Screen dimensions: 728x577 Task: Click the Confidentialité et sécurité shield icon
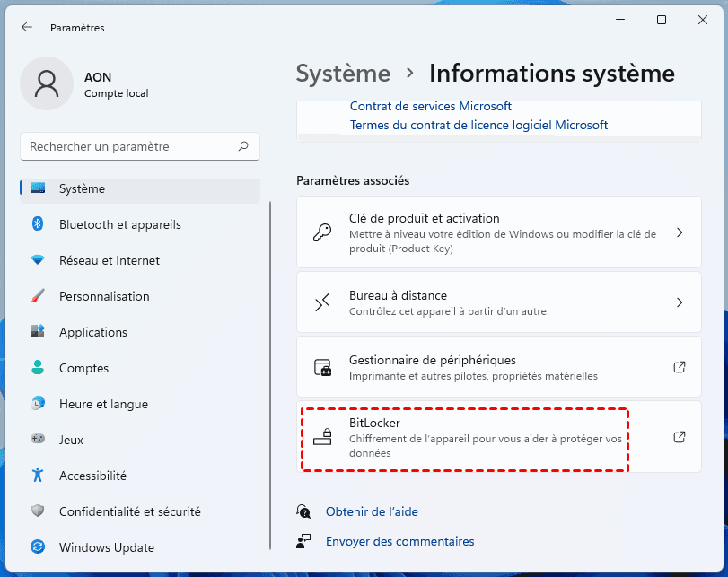coord(38,511)
